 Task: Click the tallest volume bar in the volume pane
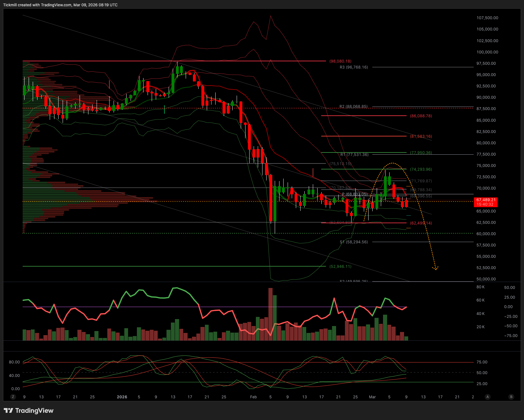click(270, 314)
